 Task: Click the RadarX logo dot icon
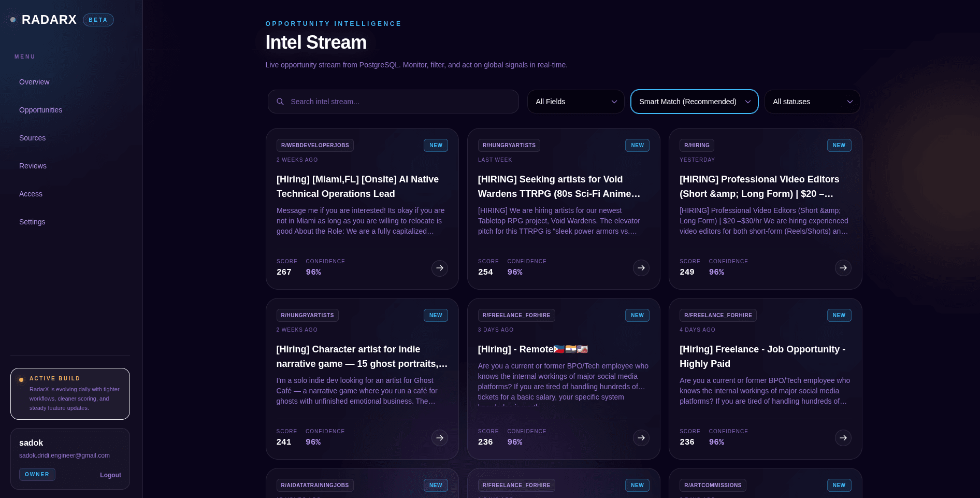[x=13, y=19]
